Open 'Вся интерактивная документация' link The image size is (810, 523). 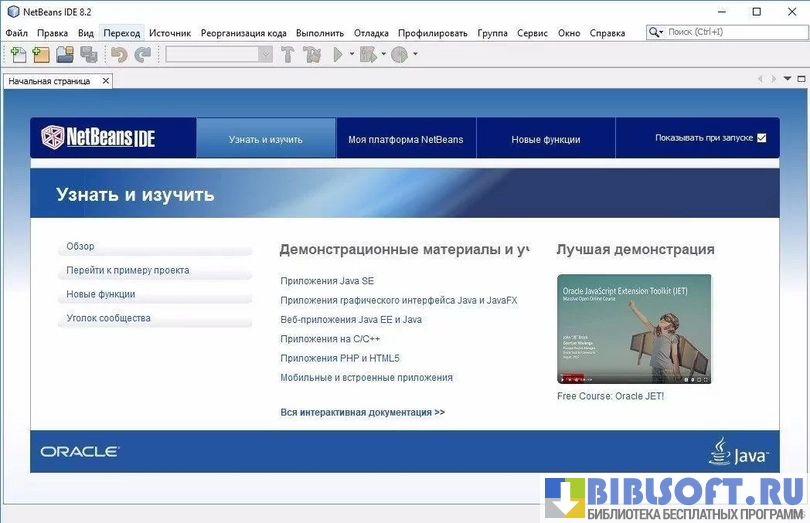(362, 412)
